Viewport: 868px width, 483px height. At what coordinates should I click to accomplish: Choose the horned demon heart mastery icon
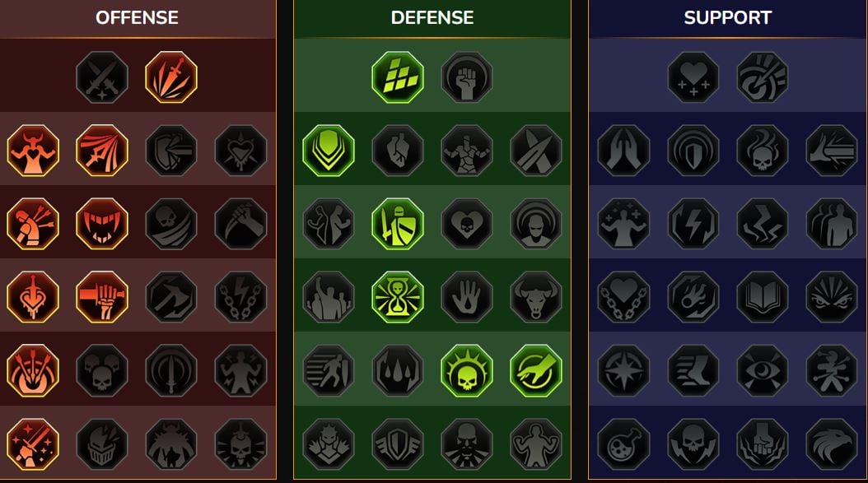point(33,151)
